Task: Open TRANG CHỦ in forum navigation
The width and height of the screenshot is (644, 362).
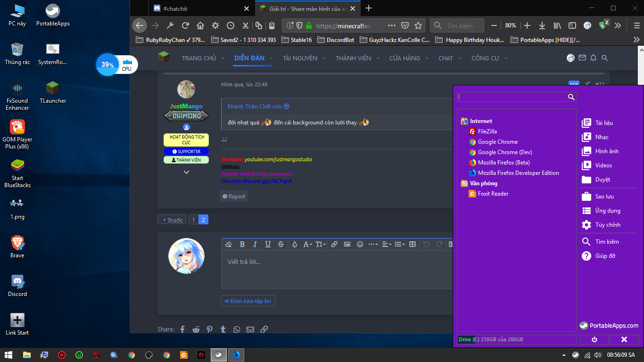Action: (199, 58)
